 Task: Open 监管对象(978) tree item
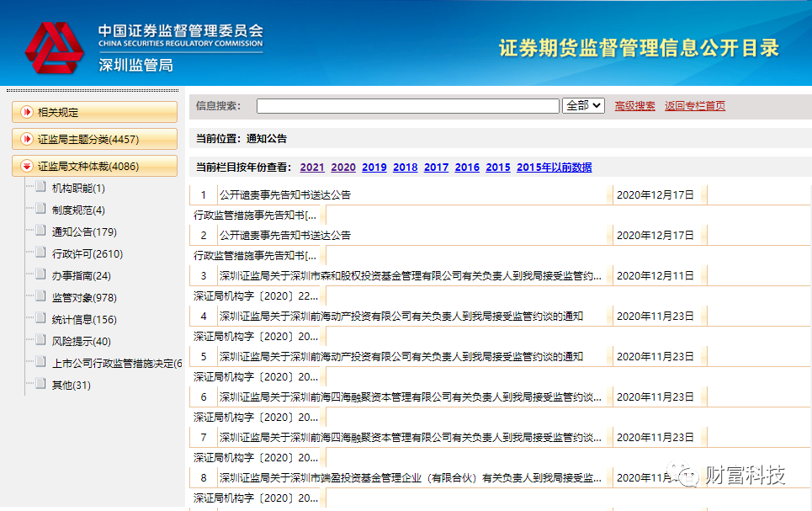pyautogui.click(x=84, y=297)
